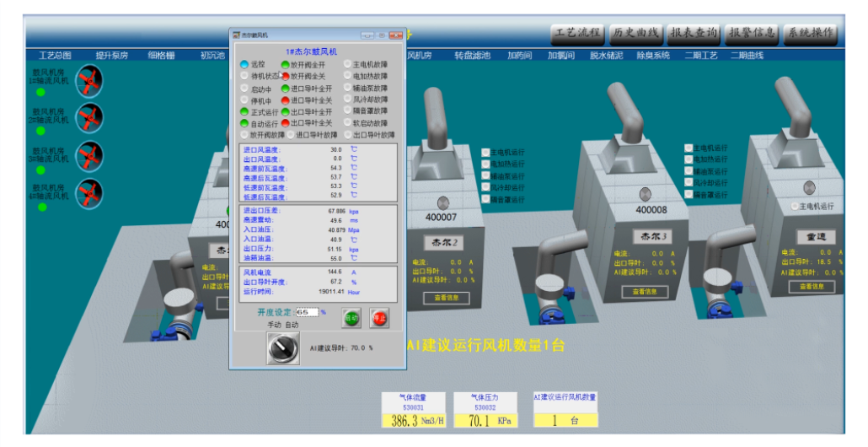This screenshot has height=447, width=868.
Task: Click green status light under 4#轴流风机
Action: [x=41, y=207]
